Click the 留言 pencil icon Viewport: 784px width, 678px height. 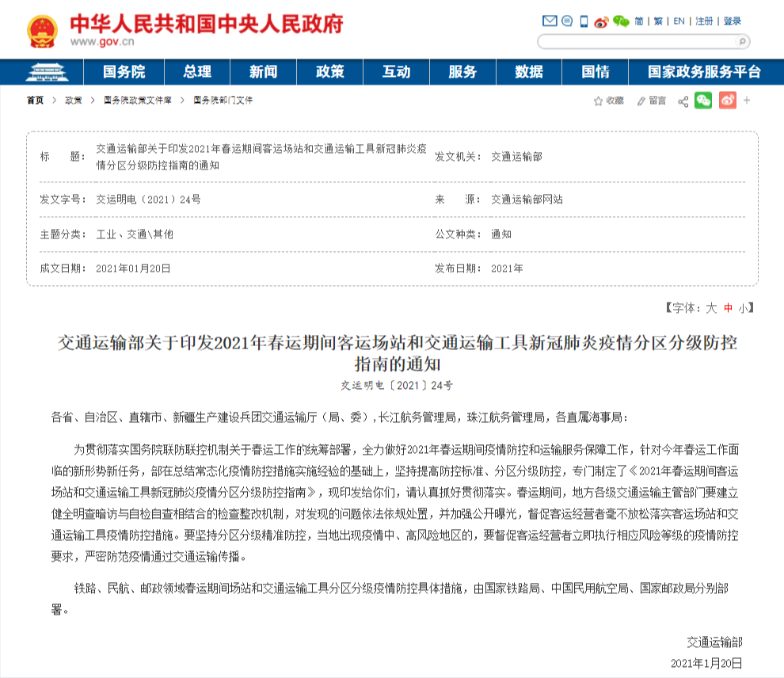coord(641,101)
